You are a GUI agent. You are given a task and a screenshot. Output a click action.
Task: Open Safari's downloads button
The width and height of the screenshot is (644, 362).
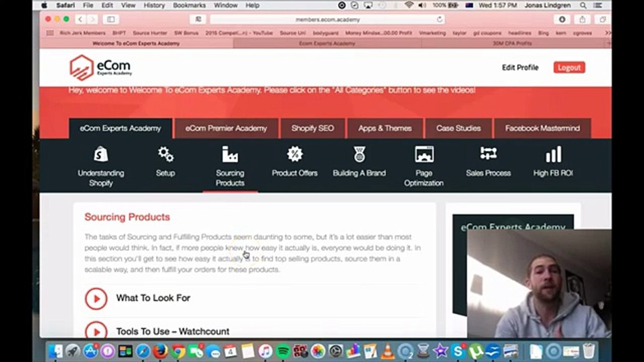click(x=562, y=19)
